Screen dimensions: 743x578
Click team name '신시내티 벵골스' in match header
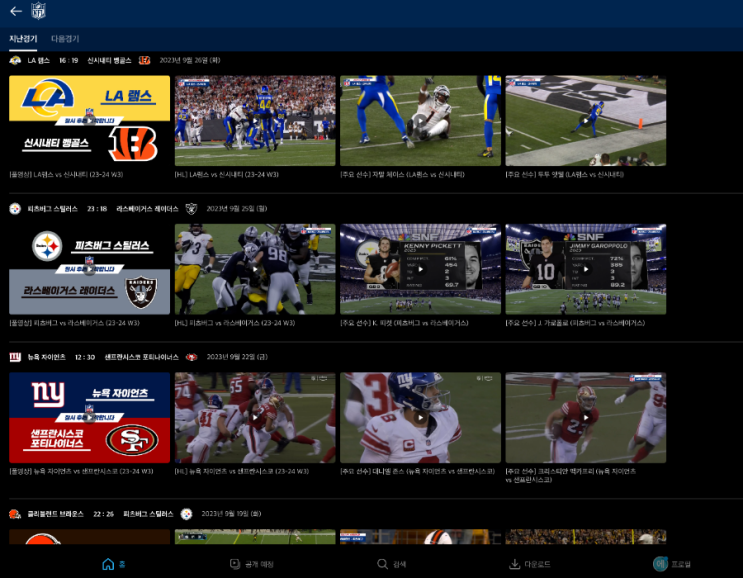tap(109, 60)
